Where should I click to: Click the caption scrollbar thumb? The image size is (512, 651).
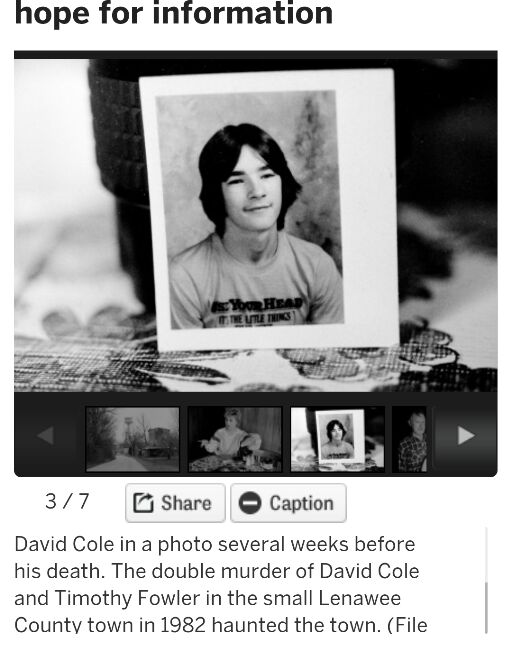click(x=486, y=607)
